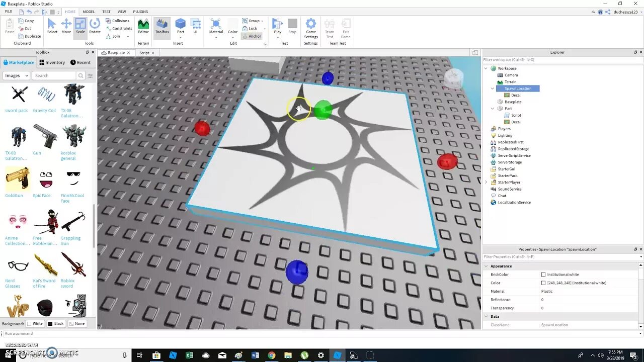Collapse the Workspace tree node
Viewport: 644px width, 362px height.
(486, 68)
